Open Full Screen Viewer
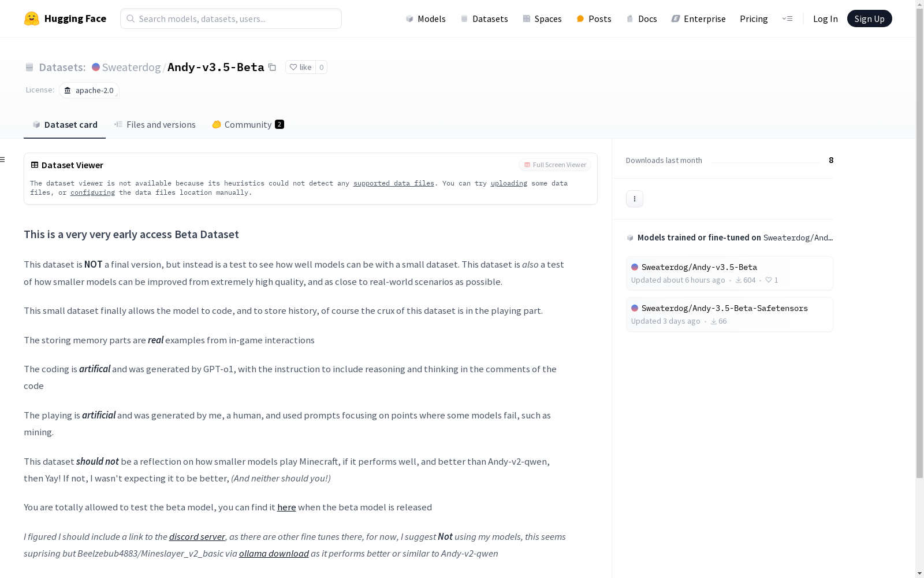Screen dimensions: 924x578 click(555, 165)
